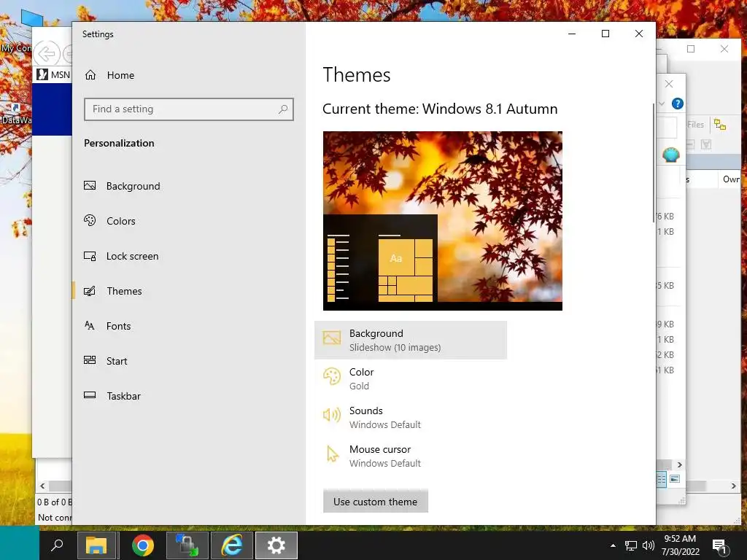Click the Settings gear on taskbar
747x560 pixels.
coord(276,545)
